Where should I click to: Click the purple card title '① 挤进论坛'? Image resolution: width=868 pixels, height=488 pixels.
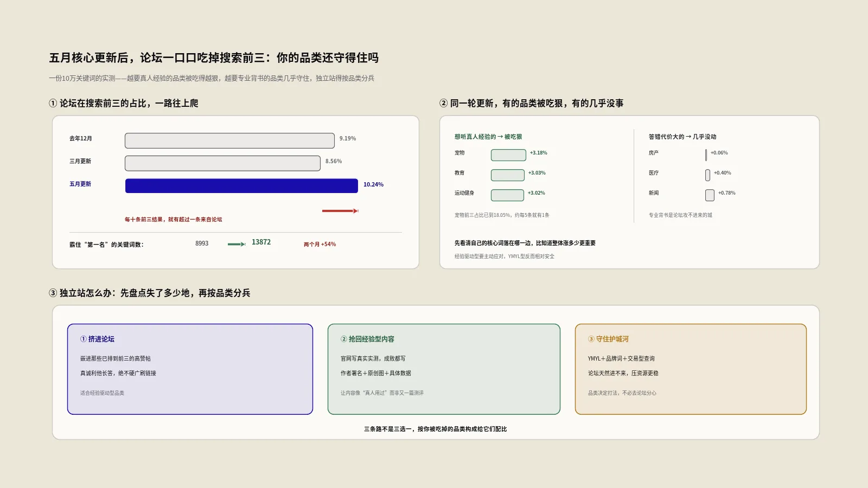(x=98, y=339)
